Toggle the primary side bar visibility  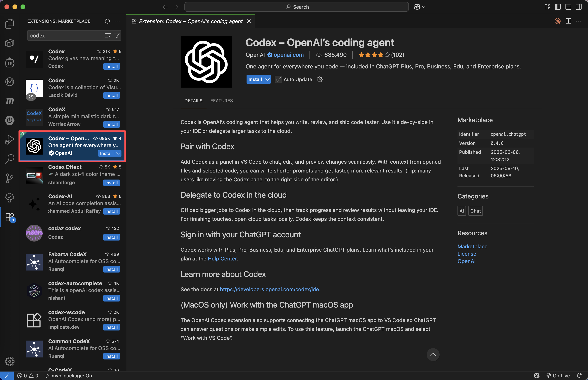[558, 7]
